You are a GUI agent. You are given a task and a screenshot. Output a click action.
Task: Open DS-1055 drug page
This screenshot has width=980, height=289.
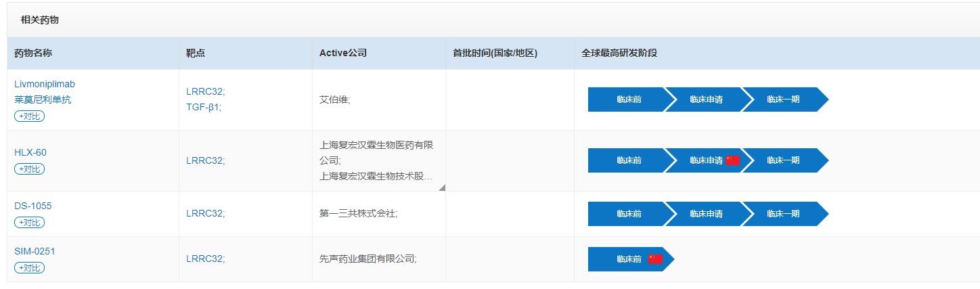coord(32,206)
